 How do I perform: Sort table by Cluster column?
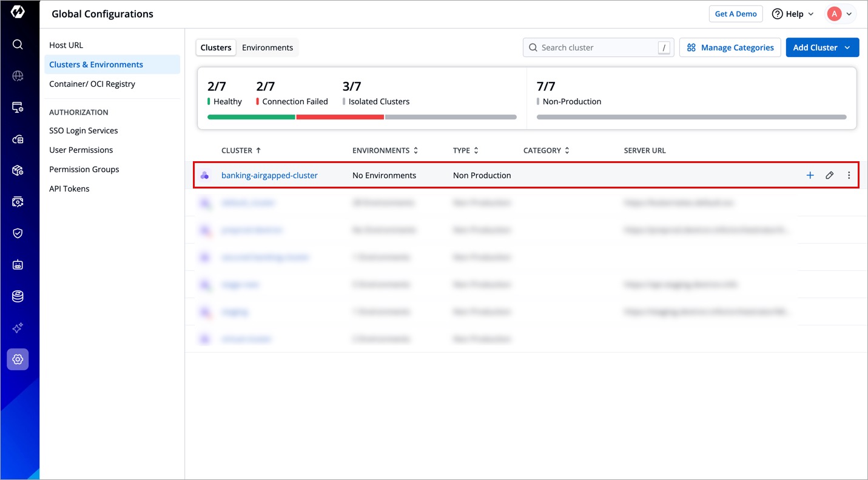241,150
